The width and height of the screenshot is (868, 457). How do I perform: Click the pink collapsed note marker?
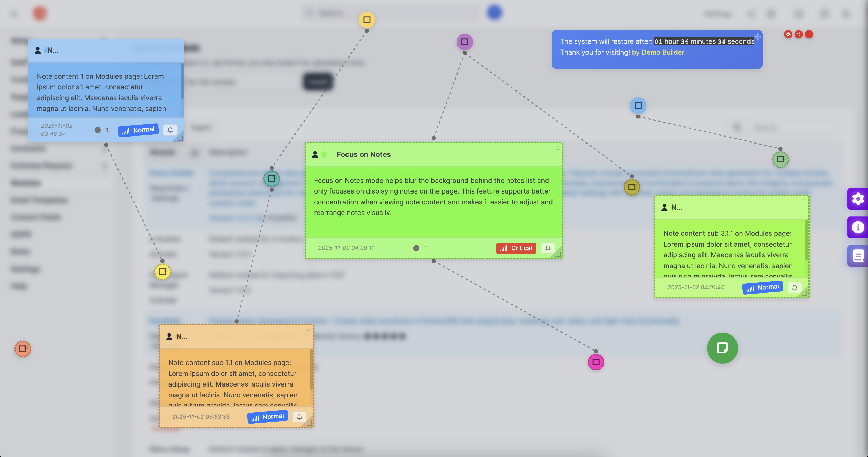[x=596, y=362]
